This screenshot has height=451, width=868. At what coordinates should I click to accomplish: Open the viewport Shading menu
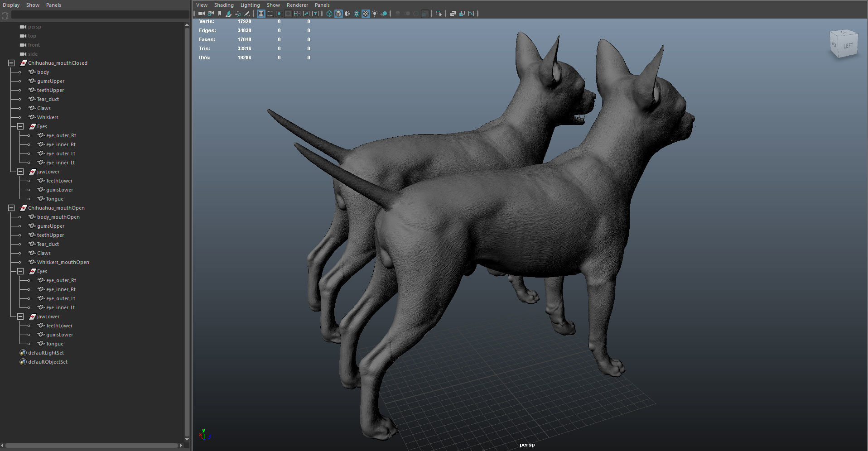coord(224,5)
